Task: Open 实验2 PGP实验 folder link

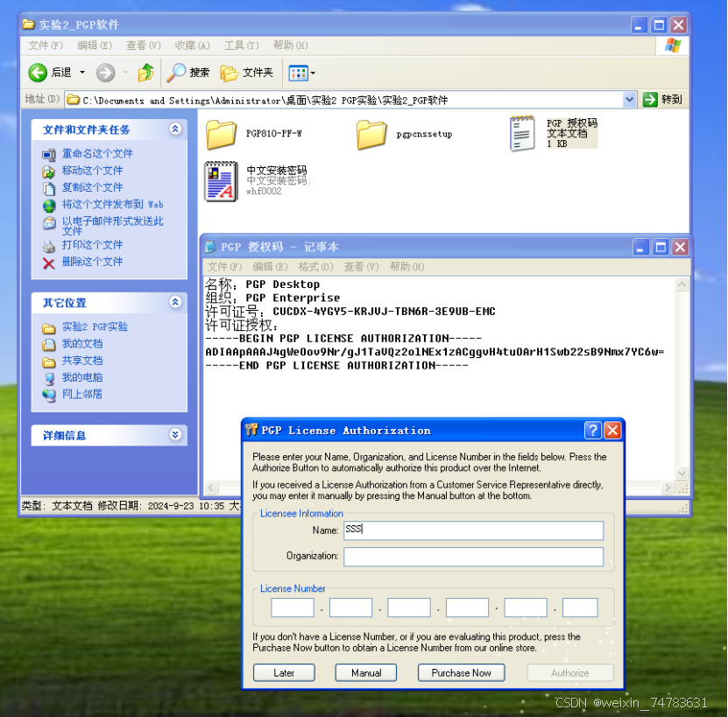Action: (95, 327)
